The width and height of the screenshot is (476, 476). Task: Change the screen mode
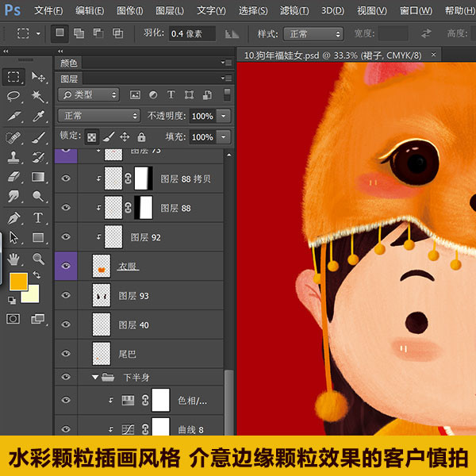point(38,319)
